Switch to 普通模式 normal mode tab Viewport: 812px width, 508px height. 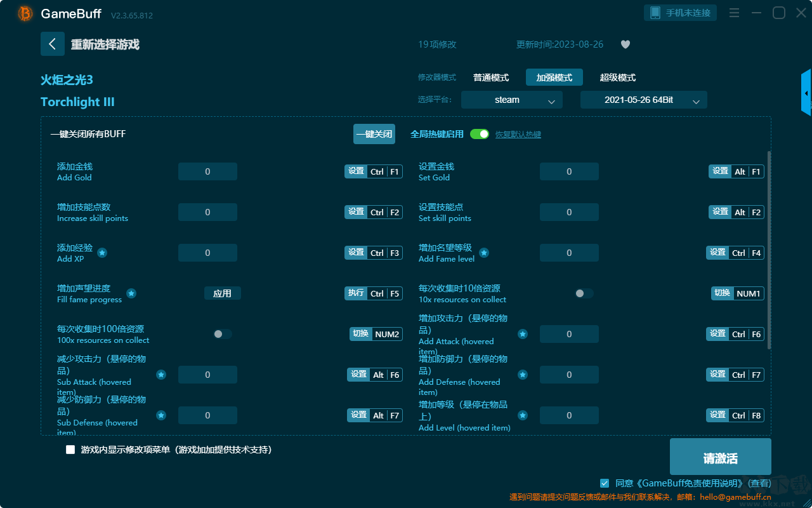491,77
